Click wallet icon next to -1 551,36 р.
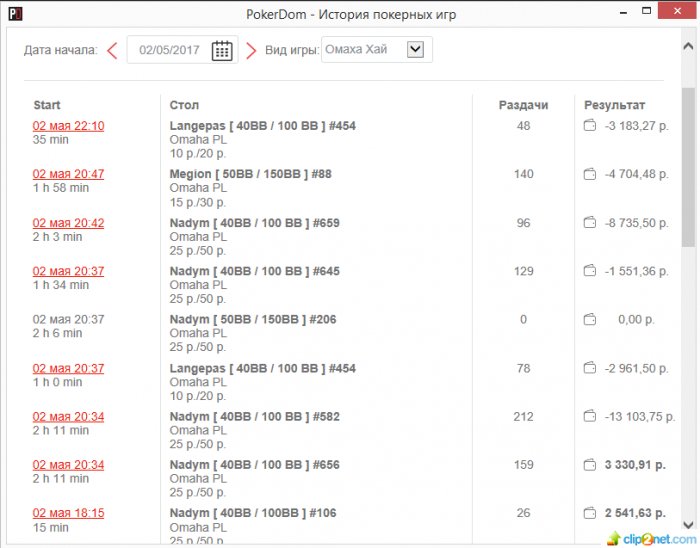 click(590, 270)
